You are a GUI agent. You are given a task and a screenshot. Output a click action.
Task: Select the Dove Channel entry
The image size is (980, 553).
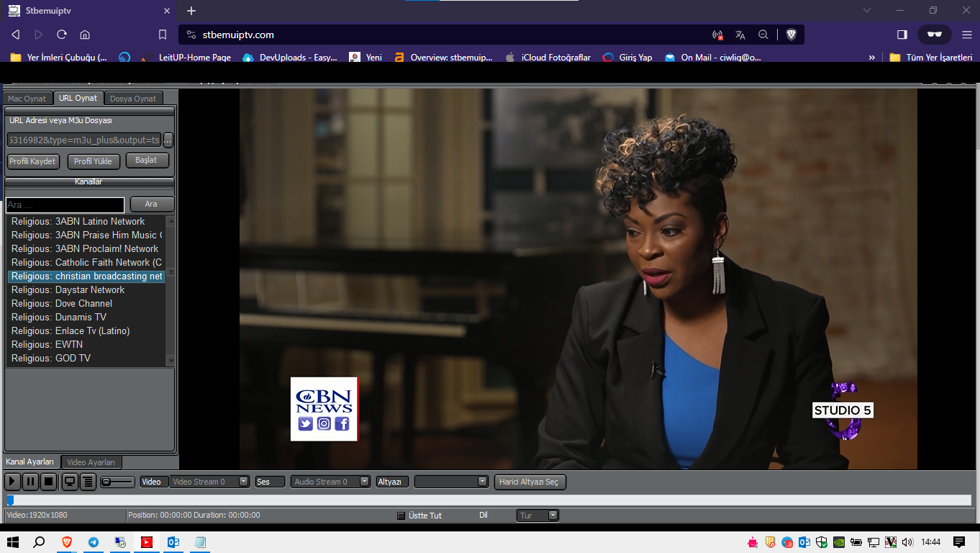(86, 304)
